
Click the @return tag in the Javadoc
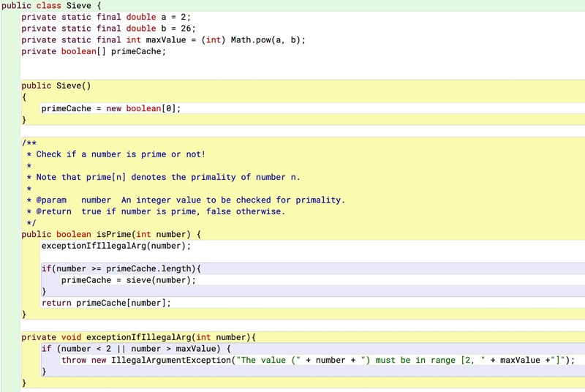click(x=53, y=211)
